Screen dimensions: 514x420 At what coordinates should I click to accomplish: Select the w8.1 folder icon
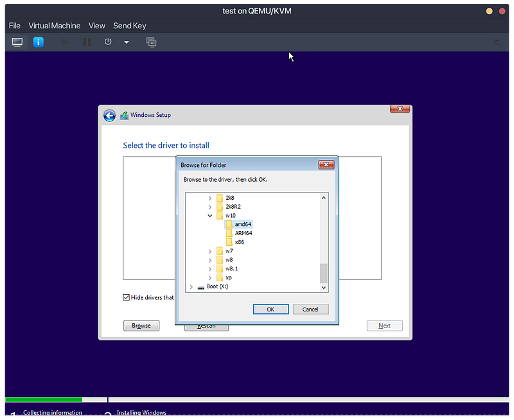(220, 269)
